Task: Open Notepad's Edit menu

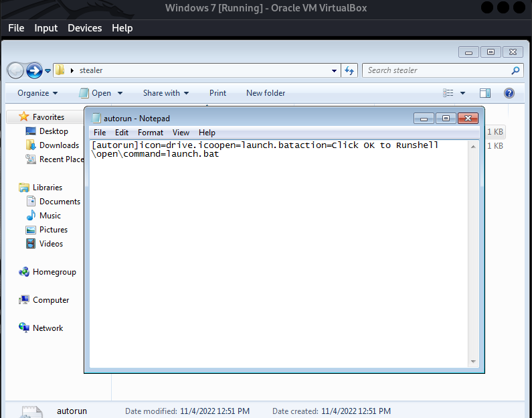Action: pyautogui.click(x=122, y=133)
